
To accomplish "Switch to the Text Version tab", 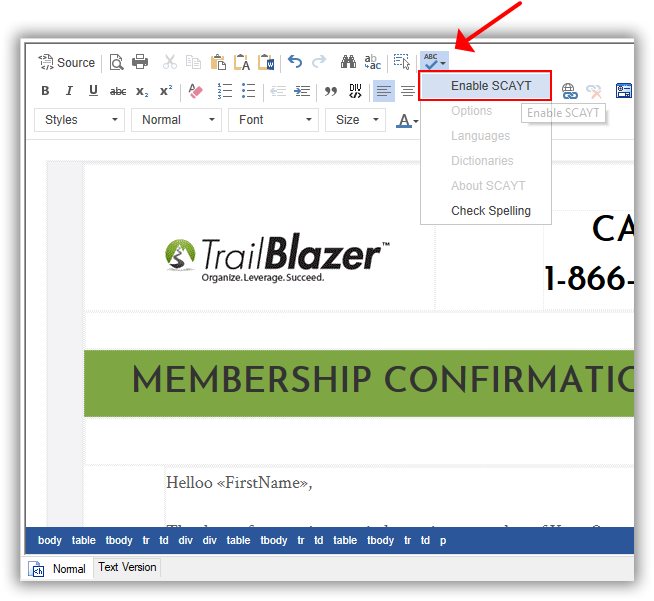I will (127, 567).
